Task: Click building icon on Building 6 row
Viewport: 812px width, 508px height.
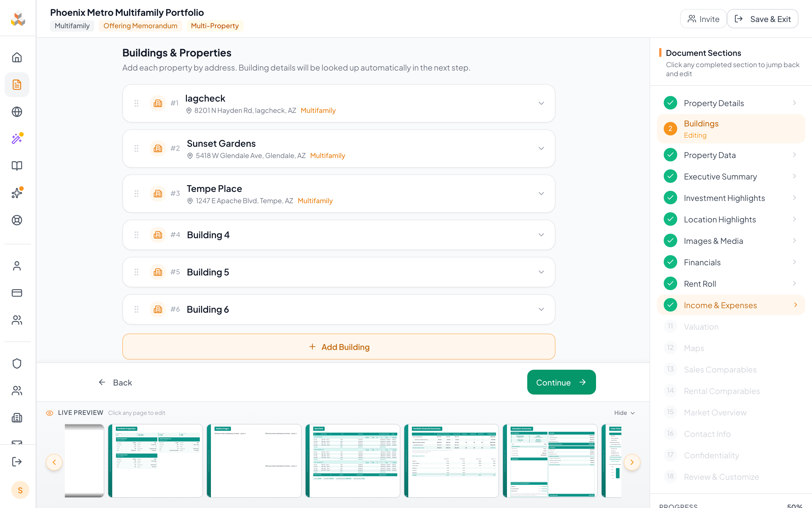Action: [158, 309]
